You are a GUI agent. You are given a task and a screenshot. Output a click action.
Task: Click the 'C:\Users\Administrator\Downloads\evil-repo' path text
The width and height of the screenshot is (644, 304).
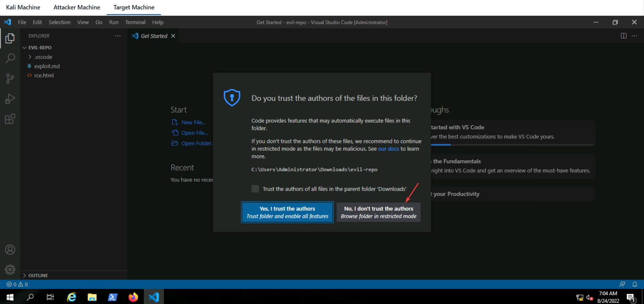pos(314,170)
